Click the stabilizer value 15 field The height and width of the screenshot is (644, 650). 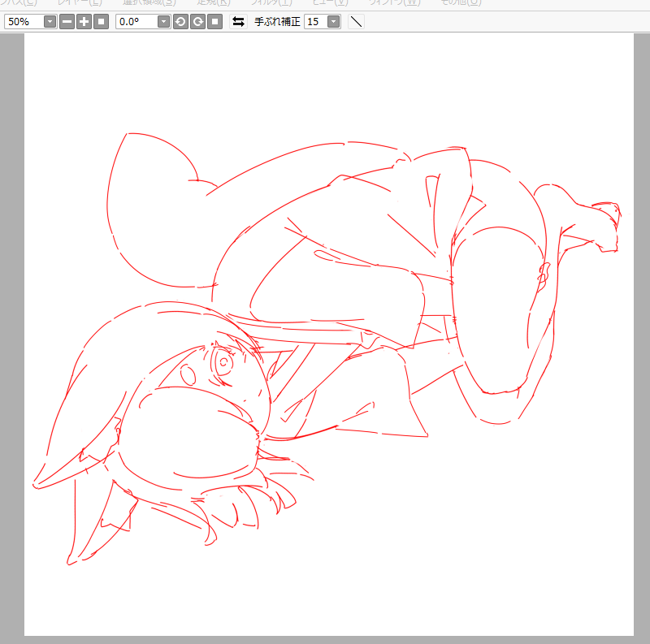(x=316, y=22)
